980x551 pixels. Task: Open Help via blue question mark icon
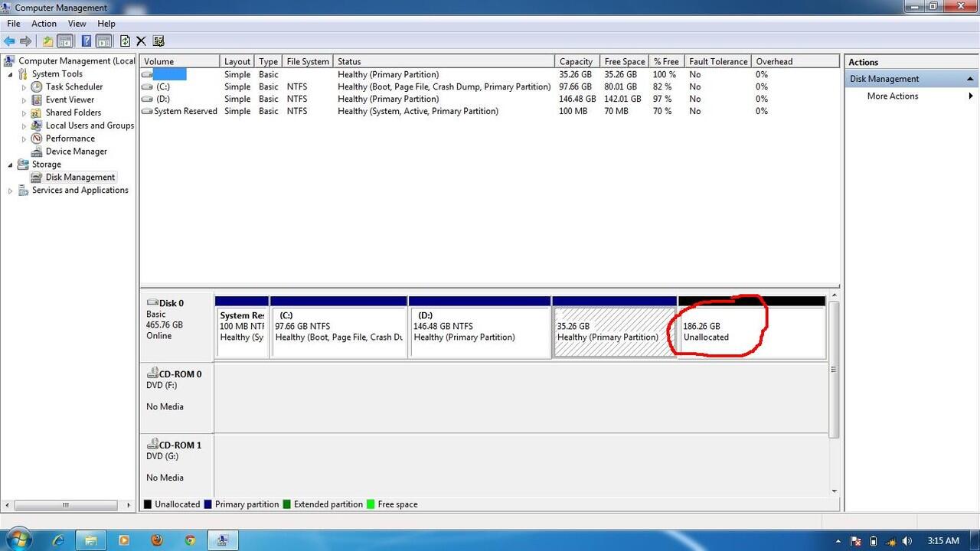tap(87, 41)
